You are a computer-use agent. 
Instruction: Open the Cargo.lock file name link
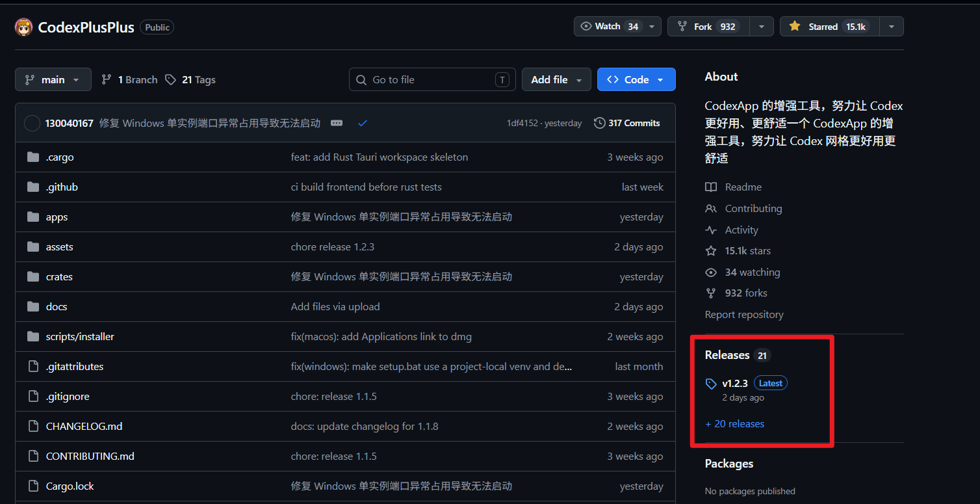tap(70, 486)
